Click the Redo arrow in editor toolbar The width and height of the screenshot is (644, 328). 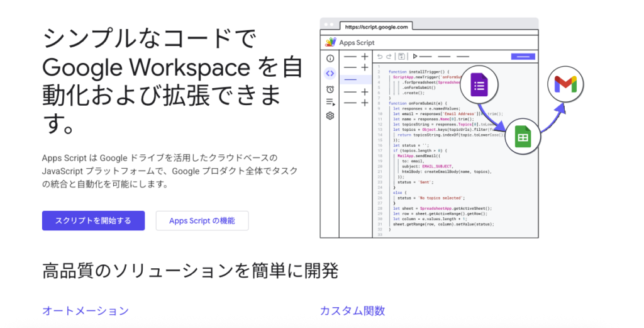tap(389, 57)
